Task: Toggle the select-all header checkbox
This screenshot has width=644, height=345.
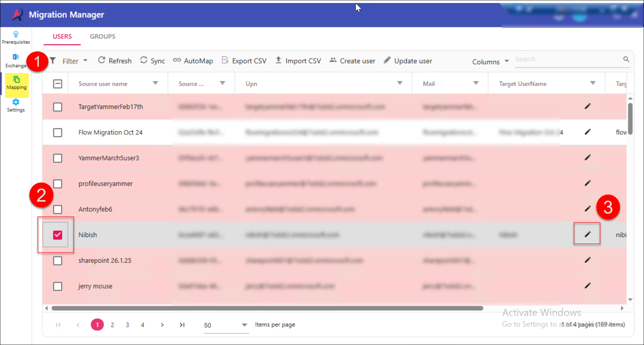Action: 58,84
